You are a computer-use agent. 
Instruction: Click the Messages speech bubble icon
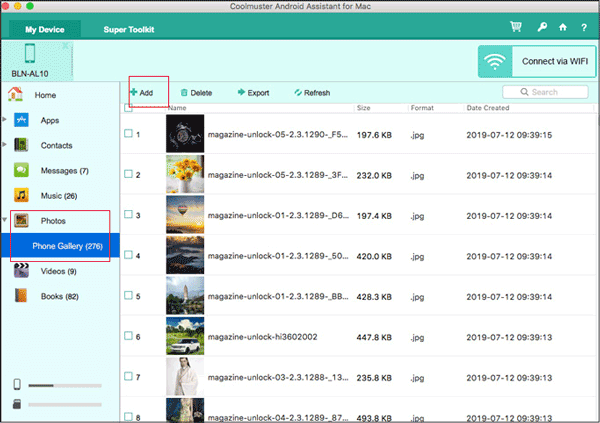click(x=21, y=170)
